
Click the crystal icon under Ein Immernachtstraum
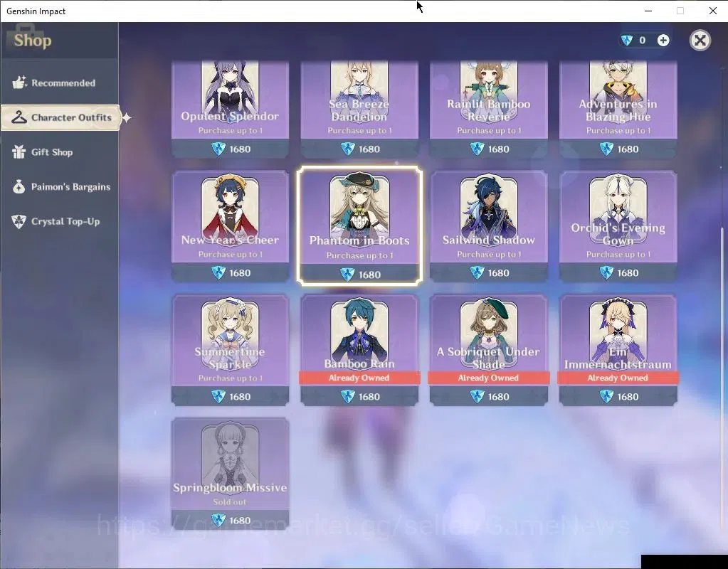coord(606,397)
